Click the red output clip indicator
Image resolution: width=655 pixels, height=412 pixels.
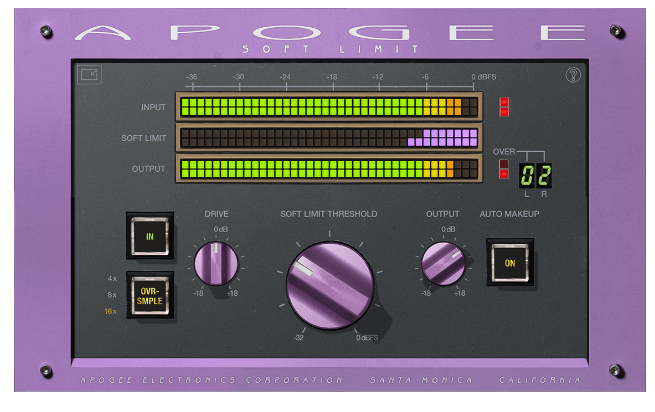(504, 169)
